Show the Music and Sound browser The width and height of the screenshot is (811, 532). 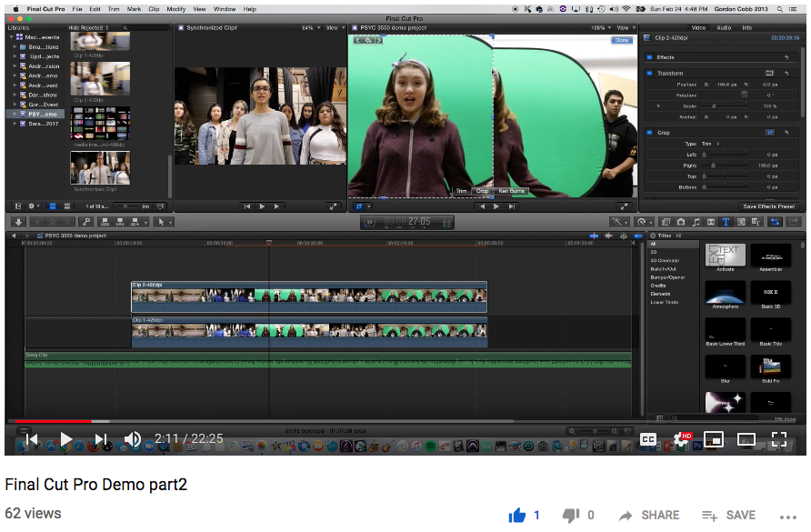tap(696, 222)
